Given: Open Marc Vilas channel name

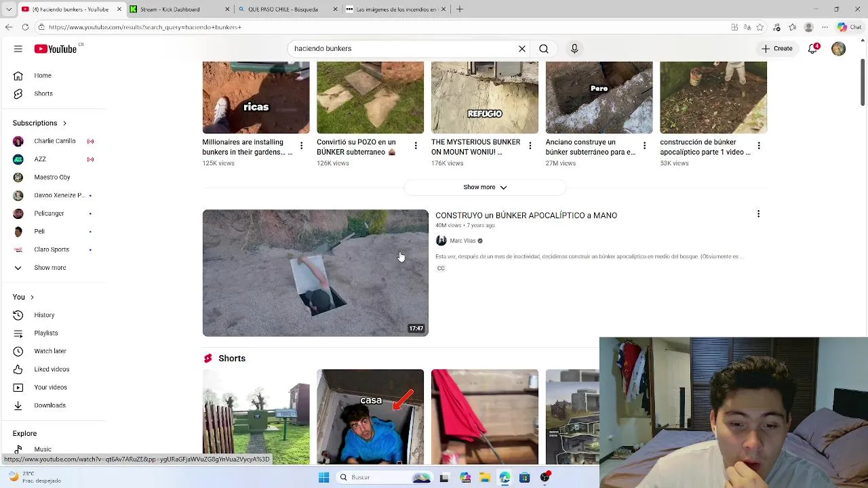Looking at the screenshot, I should (462, 241).
